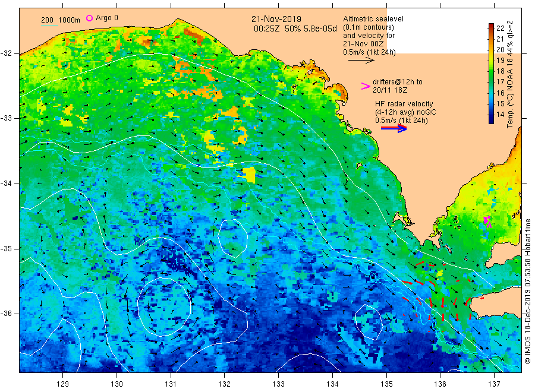Click the latitude axis label -32
This screenshot has height=392, width=535.
pos(6,53)
